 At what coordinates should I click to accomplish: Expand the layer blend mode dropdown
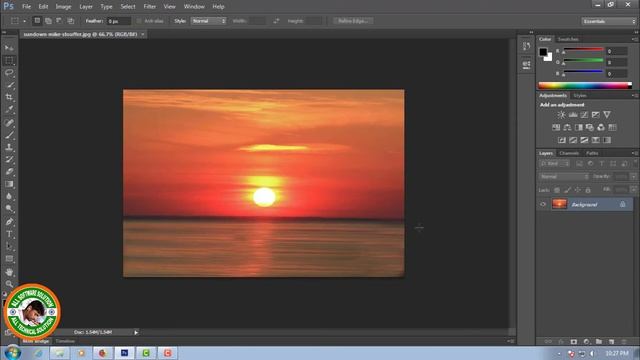564,177
